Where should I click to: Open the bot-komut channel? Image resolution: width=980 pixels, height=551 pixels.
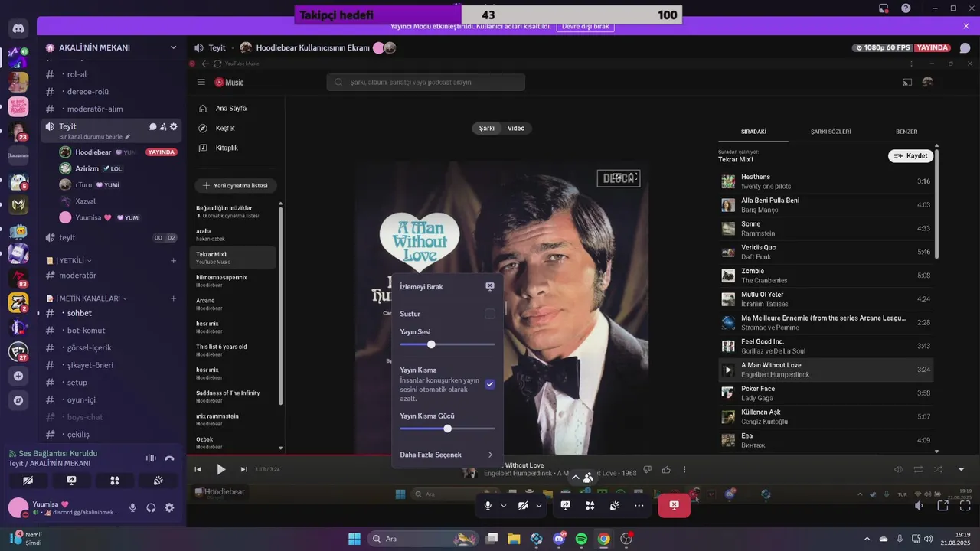pos(109,331)
